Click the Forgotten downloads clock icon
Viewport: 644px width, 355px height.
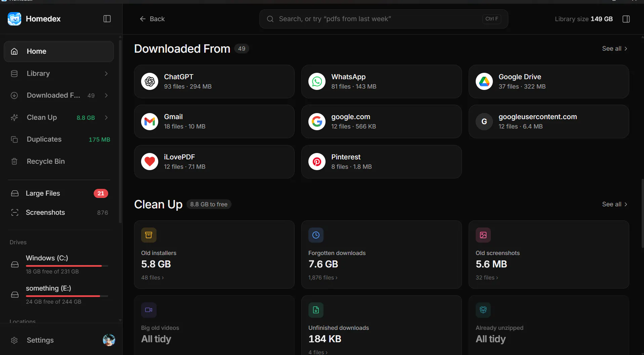(316, 235)
